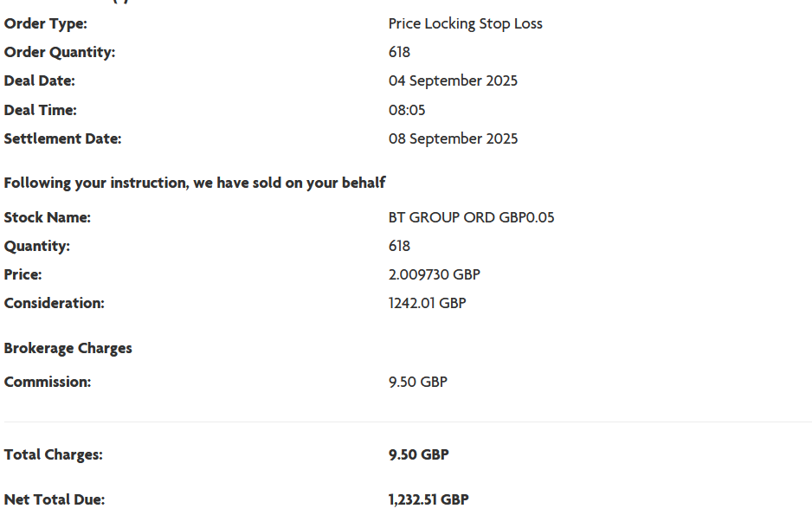Select deal date 04 September 2025
The image size is (812, 515).
click(453, 80)
